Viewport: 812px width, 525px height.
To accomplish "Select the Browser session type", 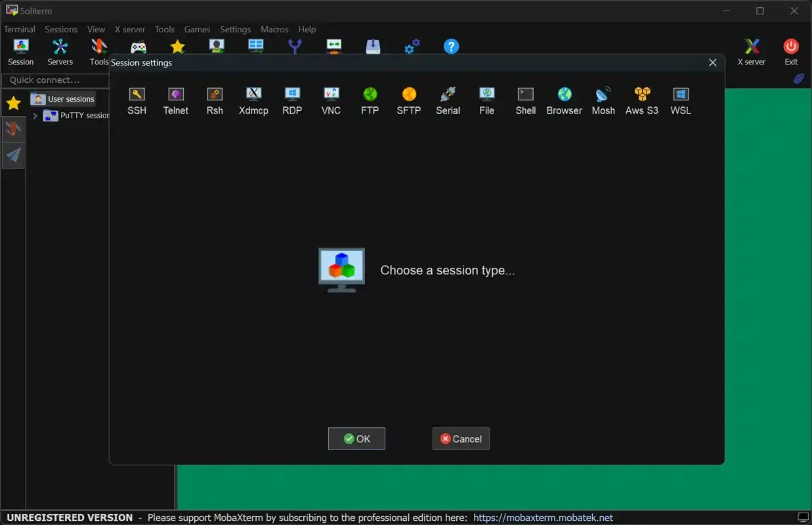I will tap(565, 102).
